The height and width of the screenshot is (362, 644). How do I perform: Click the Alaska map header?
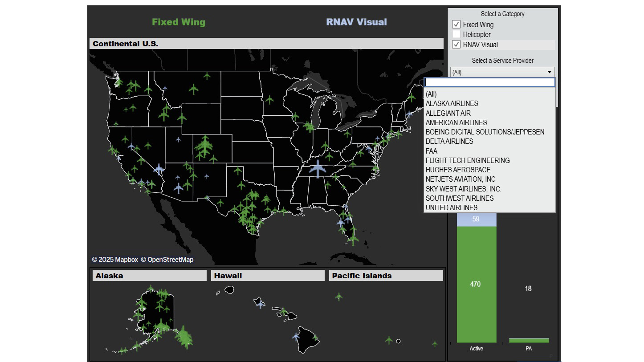tap(149, 276)
